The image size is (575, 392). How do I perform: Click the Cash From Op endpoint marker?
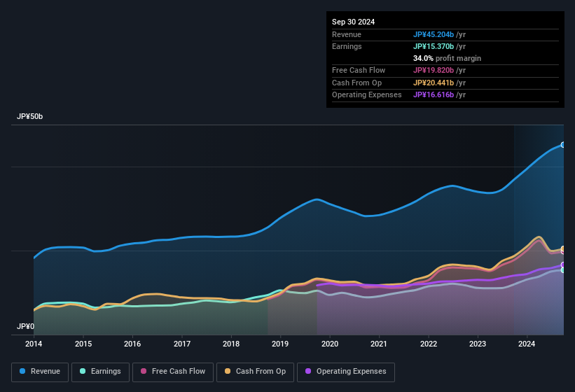pyautogui.click(x=563, y=248)
